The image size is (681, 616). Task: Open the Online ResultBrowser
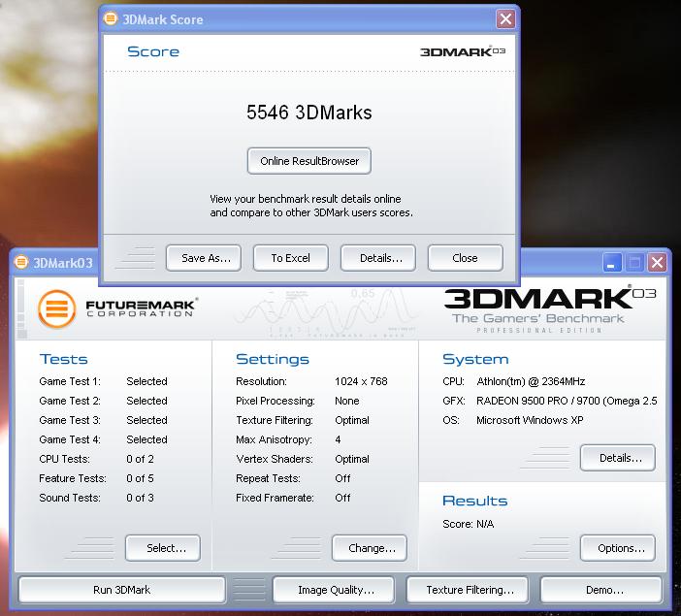point(309,161)
